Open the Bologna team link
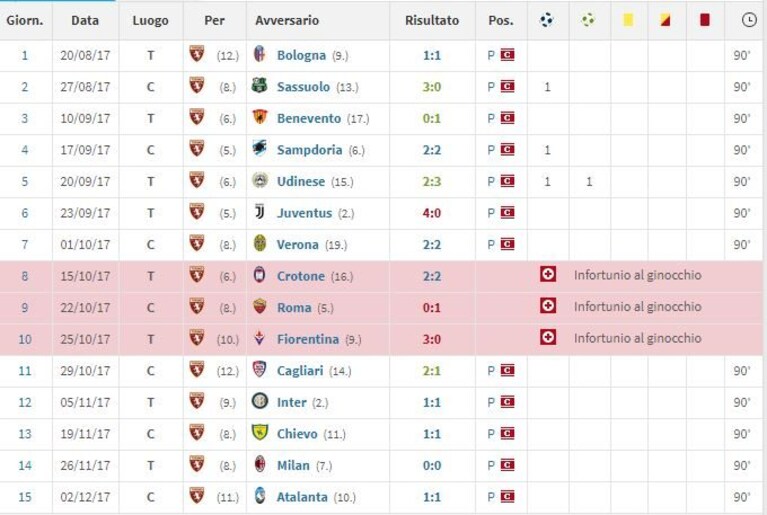767x515 pixels. tap(301, 55)
